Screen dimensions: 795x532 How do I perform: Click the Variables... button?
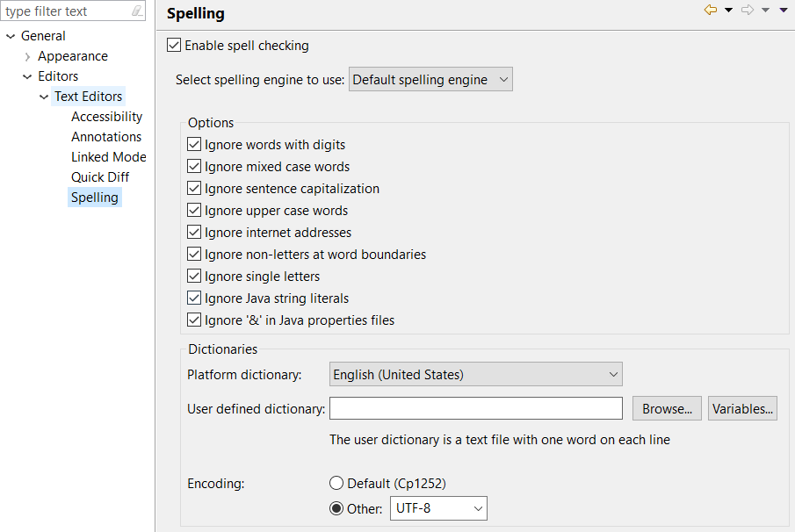coord(742,409)
